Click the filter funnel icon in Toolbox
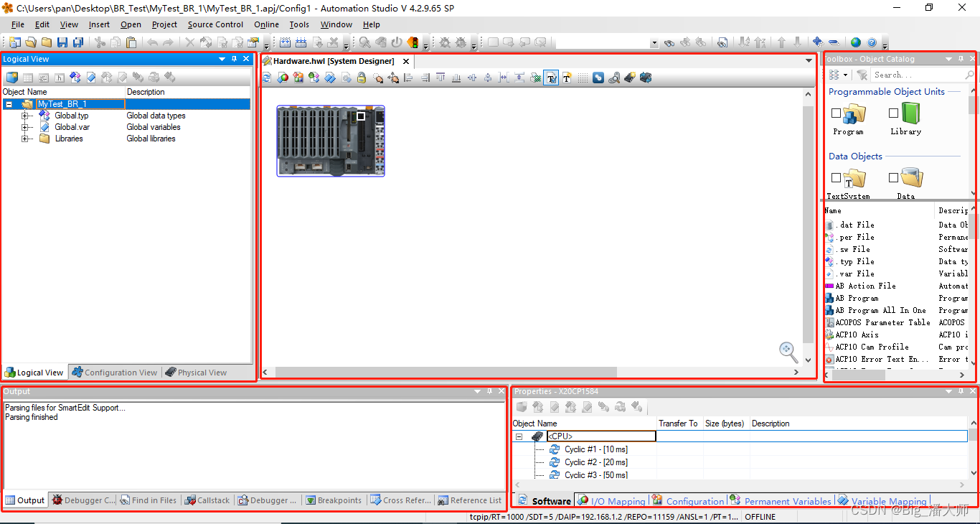The height and width of the screenshot is (524, 980). tap(862, 75)
